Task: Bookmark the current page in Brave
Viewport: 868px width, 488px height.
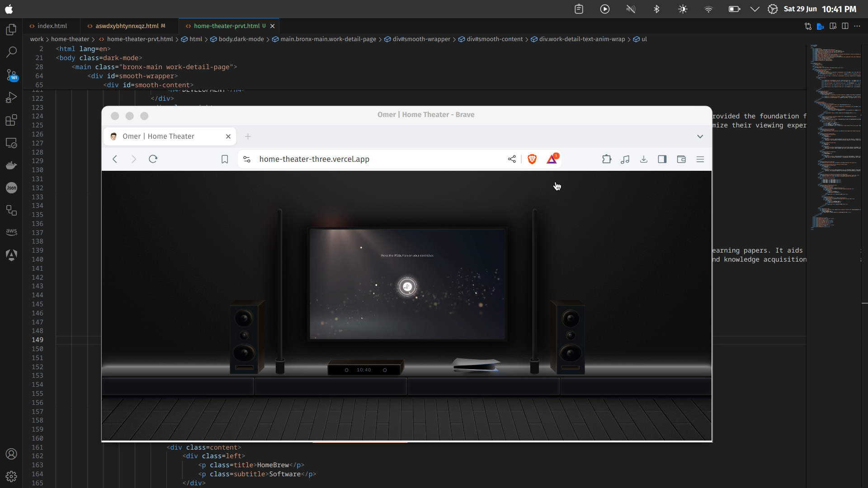Action: [x=225, y=159]
